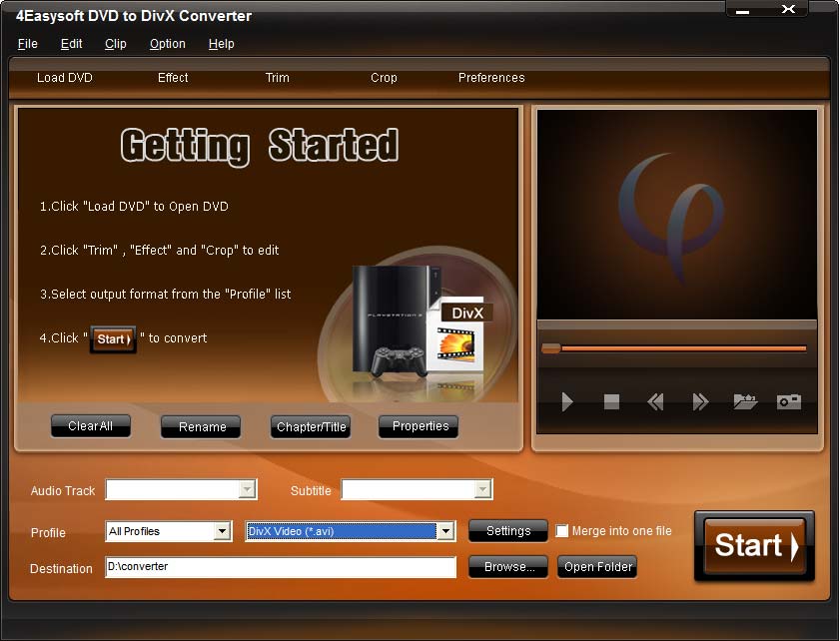This screenshot has width=840, height=641.
Task: Click the Browse button for destination
Action: pyautogui.click(x=508, y=567)
